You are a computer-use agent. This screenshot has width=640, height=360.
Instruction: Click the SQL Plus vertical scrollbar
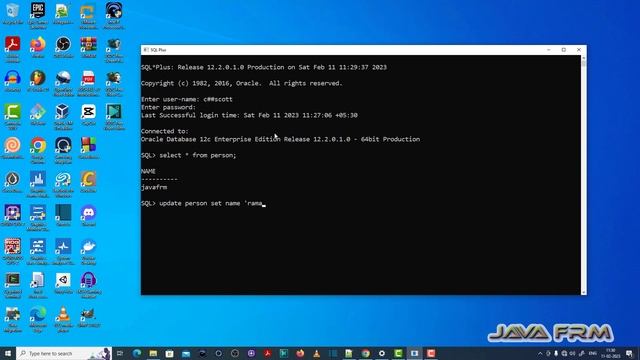click(584, 175)
